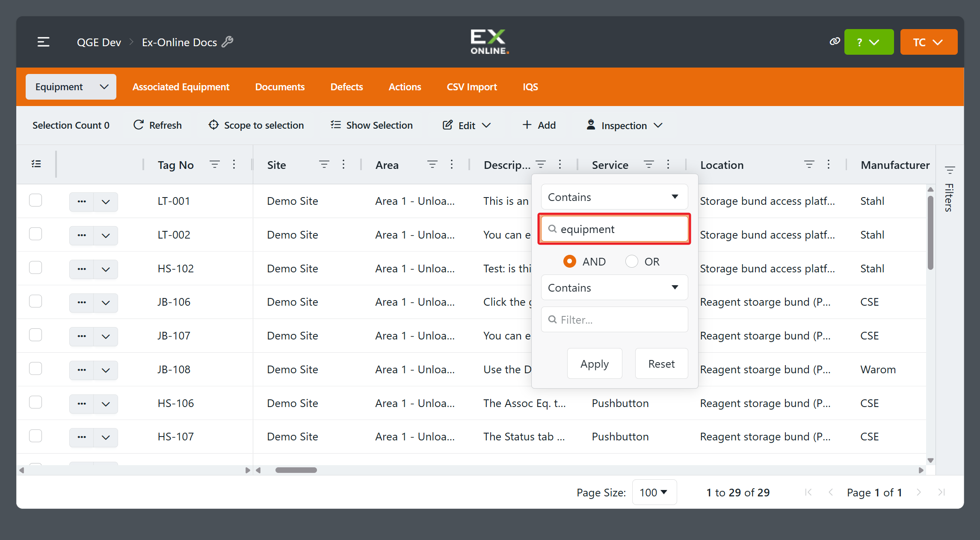980x540 pixels.
Task: Click the second Filter... input field
Action: [614, 319]
